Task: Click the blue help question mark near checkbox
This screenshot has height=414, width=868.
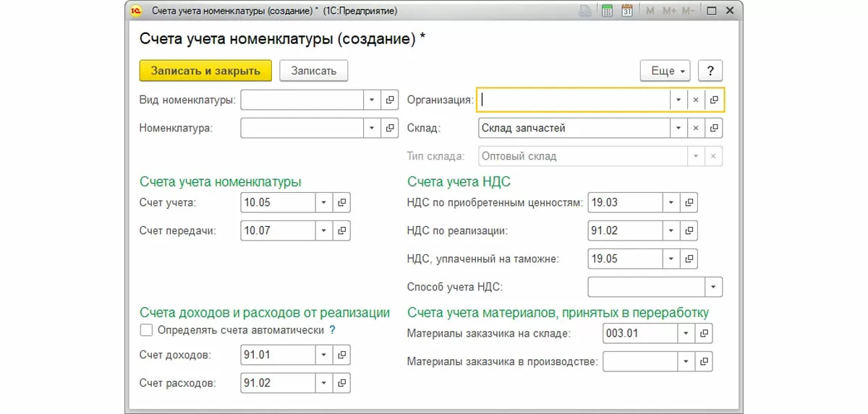Action: (x=332, y=330)
